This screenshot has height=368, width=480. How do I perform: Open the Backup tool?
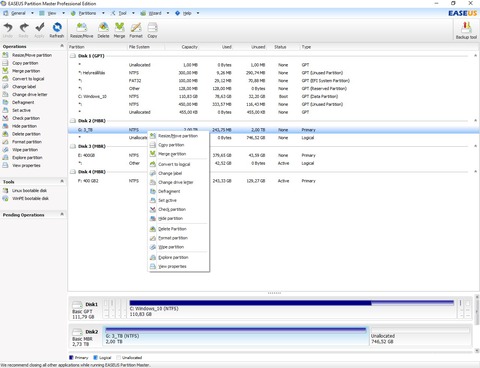(466, 31)
